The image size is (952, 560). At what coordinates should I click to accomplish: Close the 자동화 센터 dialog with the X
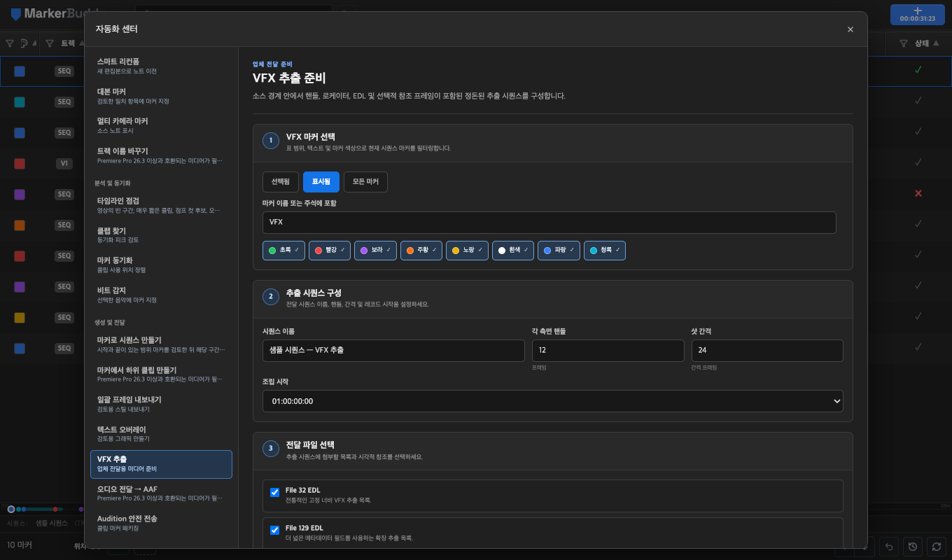click(x=850, y=29)
